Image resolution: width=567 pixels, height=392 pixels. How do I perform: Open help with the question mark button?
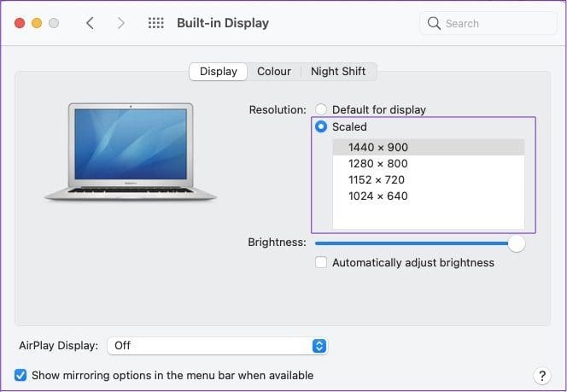541,376
